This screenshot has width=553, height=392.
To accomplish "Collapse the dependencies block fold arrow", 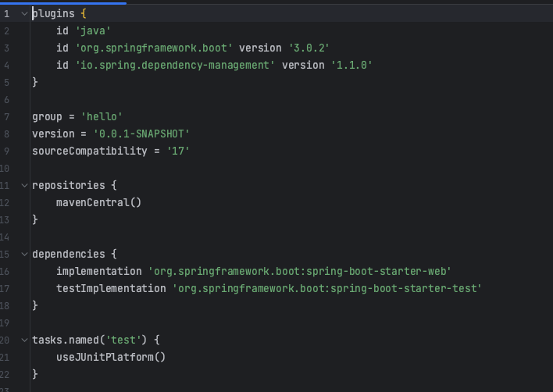I will (x=24, y=254).
